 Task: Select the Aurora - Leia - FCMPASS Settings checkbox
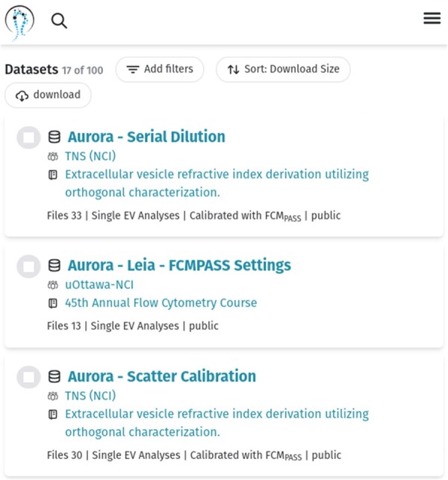point(28,266)
